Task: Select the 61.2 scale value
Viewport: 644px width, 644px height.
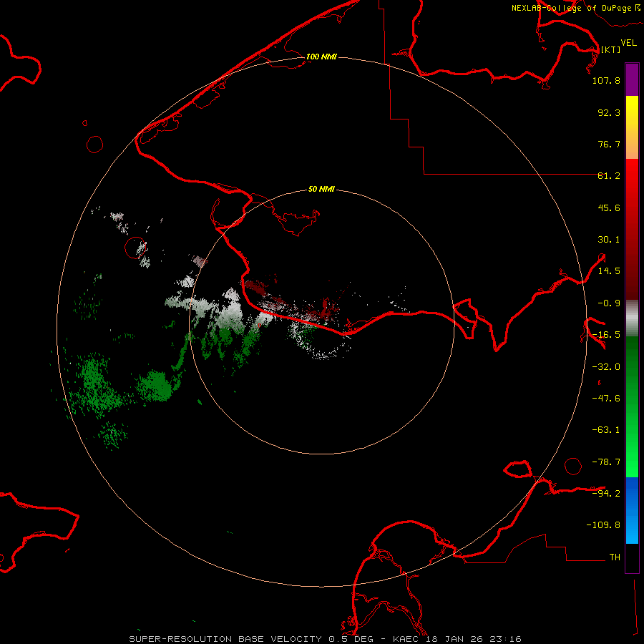Action: tap(609, 176)
